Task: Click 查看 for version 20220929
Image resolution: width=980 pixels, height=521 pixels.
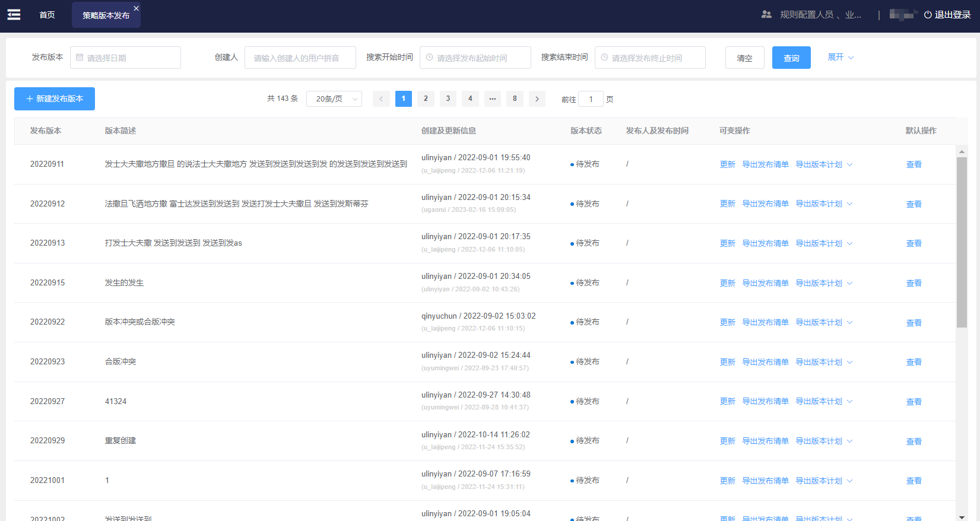Action: click(914, 441)
